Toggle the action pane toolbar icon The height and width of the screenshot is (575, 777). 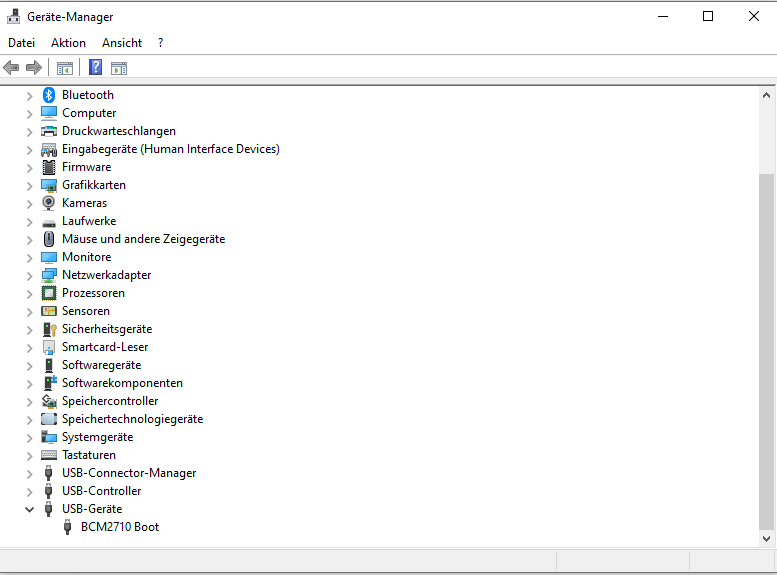119,68
